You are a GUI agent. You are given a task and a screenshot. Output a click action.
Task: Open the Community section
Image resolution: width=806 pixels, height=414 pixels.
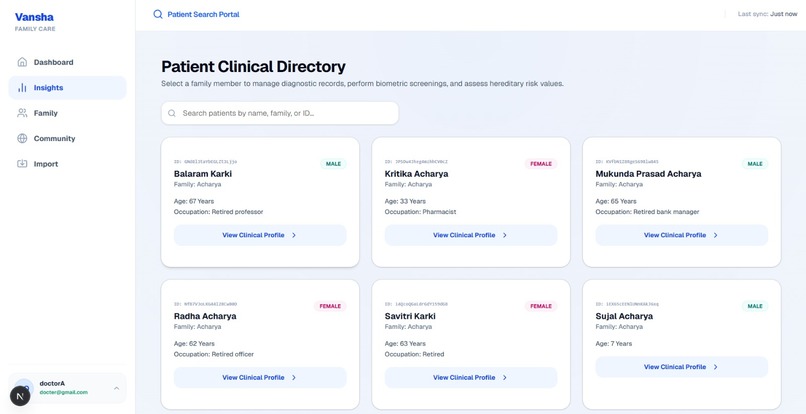tap(67, 138)
